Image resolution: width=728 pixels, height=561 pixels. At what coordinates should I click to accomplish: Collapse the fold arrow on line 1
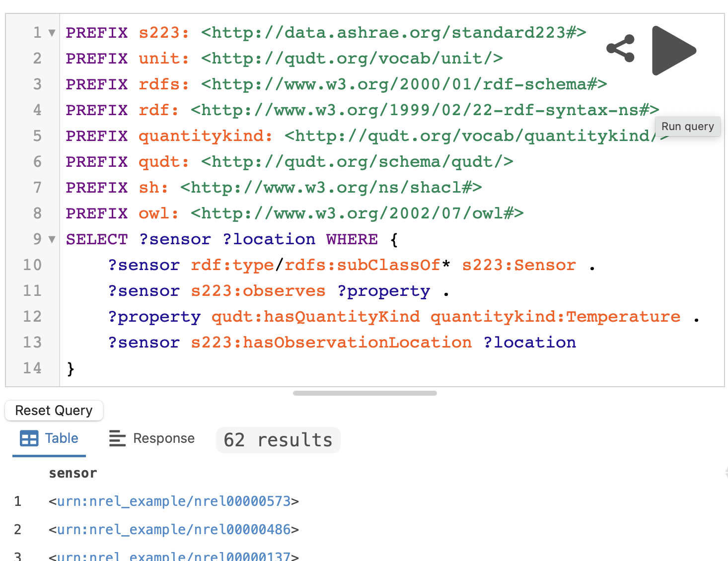pyautogui.click(x=52, y=33)
